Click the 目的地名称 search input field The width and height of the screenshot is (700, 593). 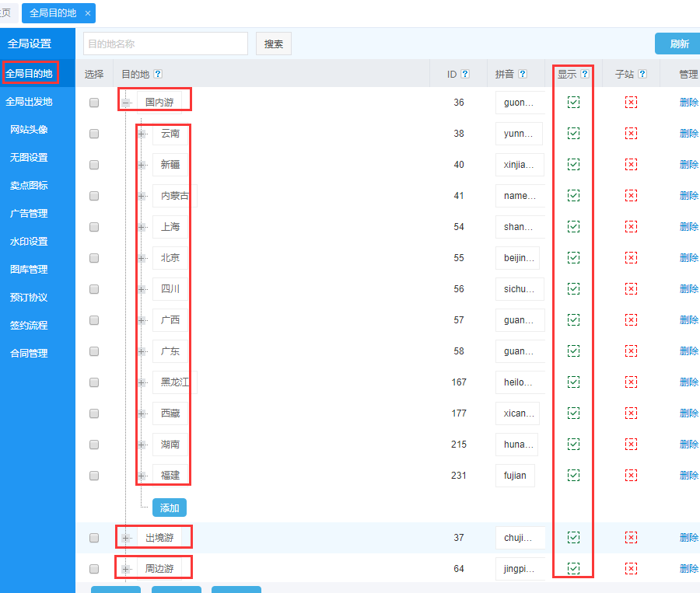coord(165,44)
